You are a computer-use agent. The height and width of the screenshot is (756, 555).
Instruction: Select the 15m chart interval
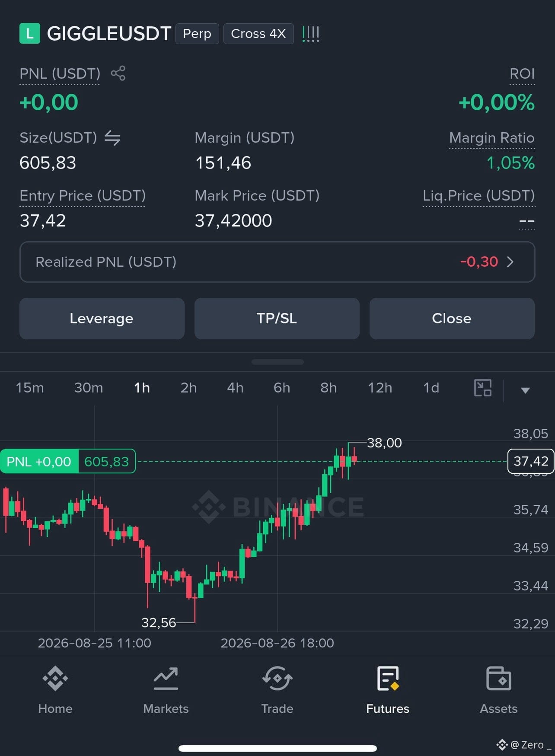(30, 388)
